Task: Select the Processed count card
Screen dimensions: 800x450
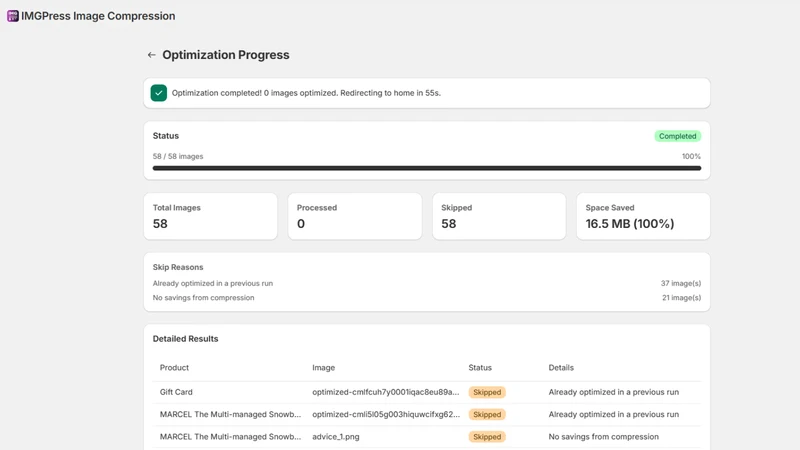Action: tap(355, 216)
